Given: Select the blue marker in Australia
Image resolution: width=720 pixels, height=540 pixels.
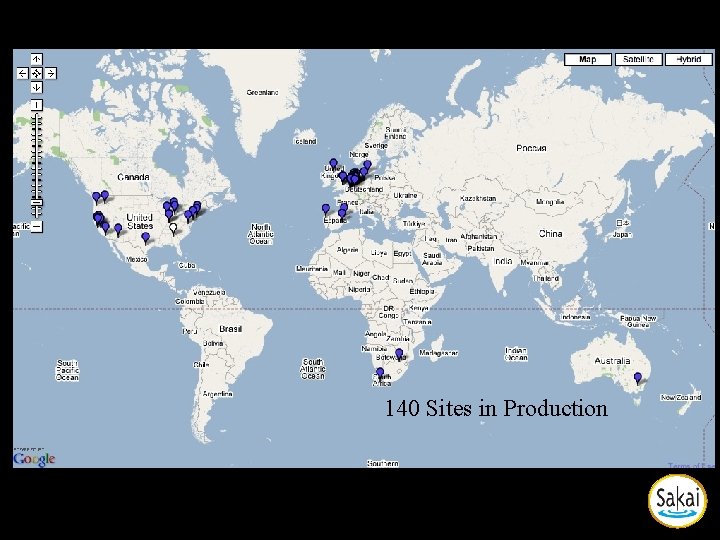Looking at the screenshot, I should [x=638, y=378].
